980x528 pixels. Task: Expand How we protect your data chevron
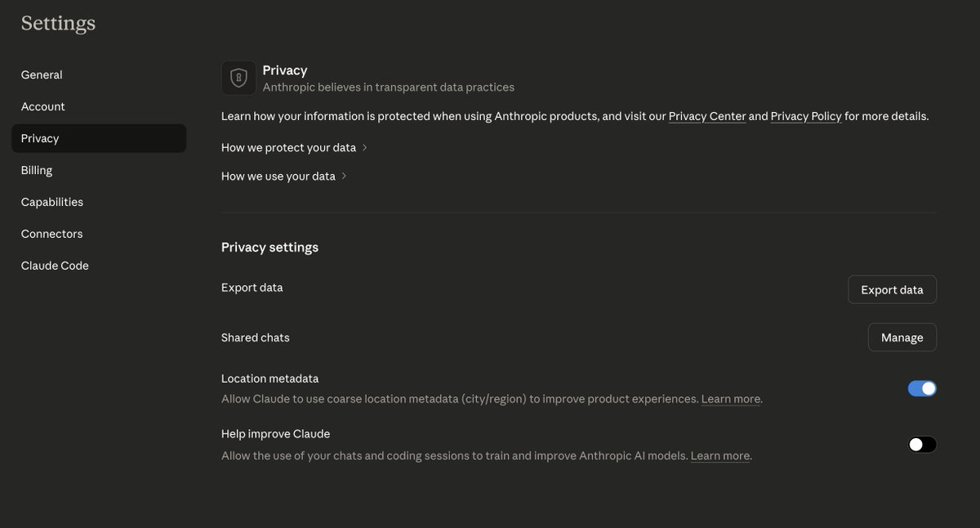point(364,148)
